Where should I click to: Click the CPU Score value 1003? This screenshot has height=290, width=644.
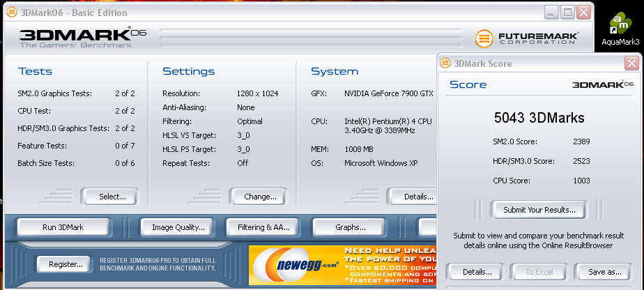pyautogui.click(x=581, y=181)
